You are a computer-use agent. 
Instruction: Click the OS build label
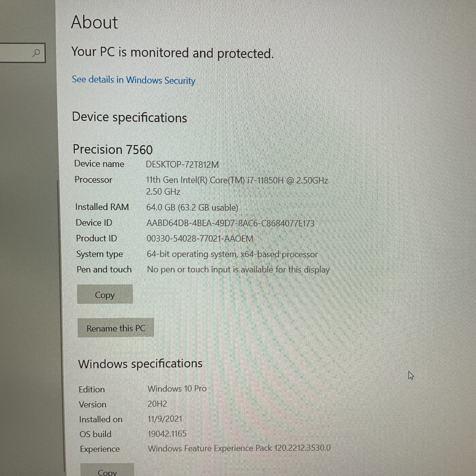click(x=95, y=434)
